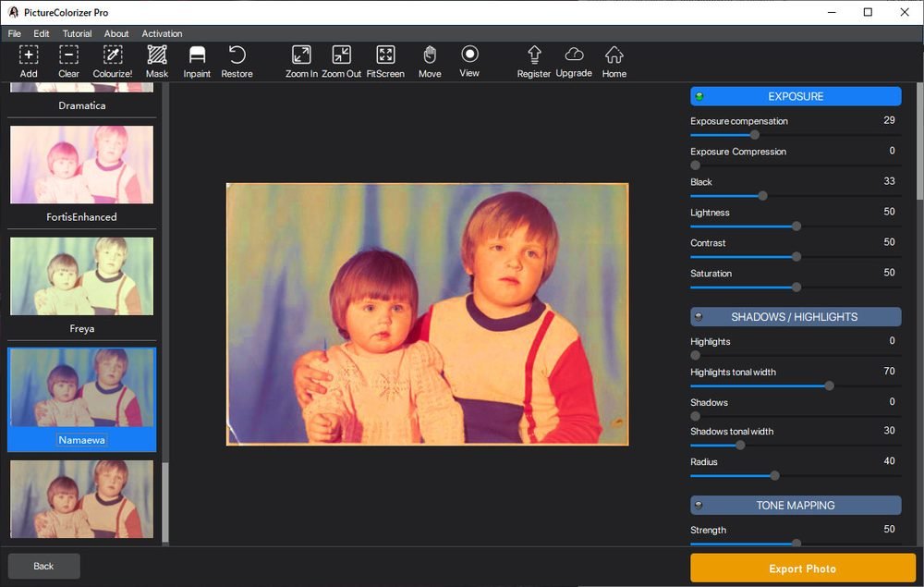Expand the SHADOWS / HIGHLIGHTS header

[x=796, y=317]
